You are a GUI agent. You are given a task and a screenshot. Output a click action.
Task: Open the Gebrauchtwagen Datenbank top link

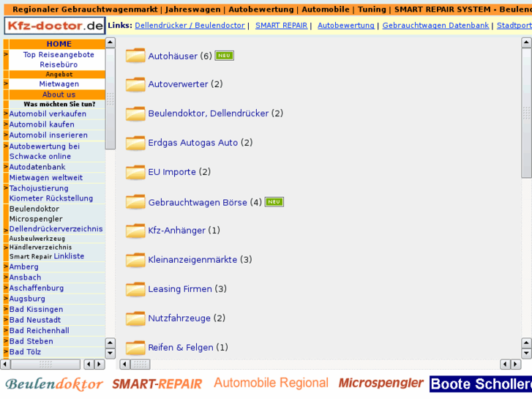pyautogui.click(x=435, y=26)
